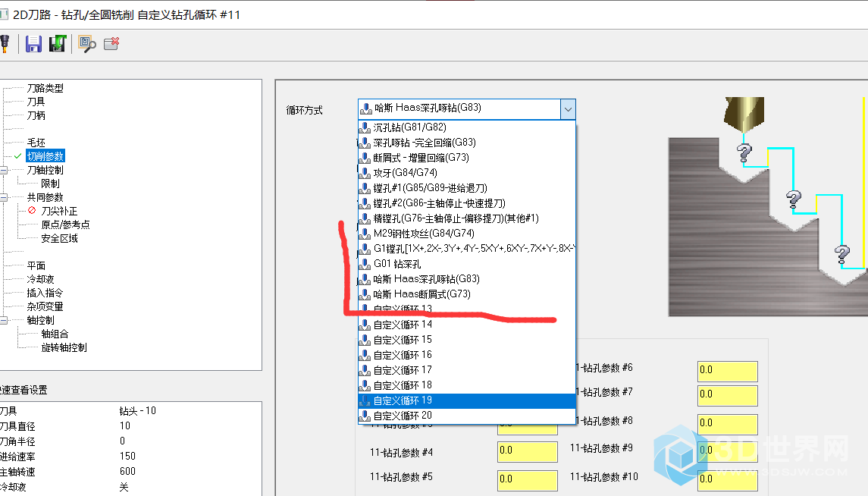Open 刀尖补正 tree node
This screenshot has height=496, width=868.
(x=59, y=212)
